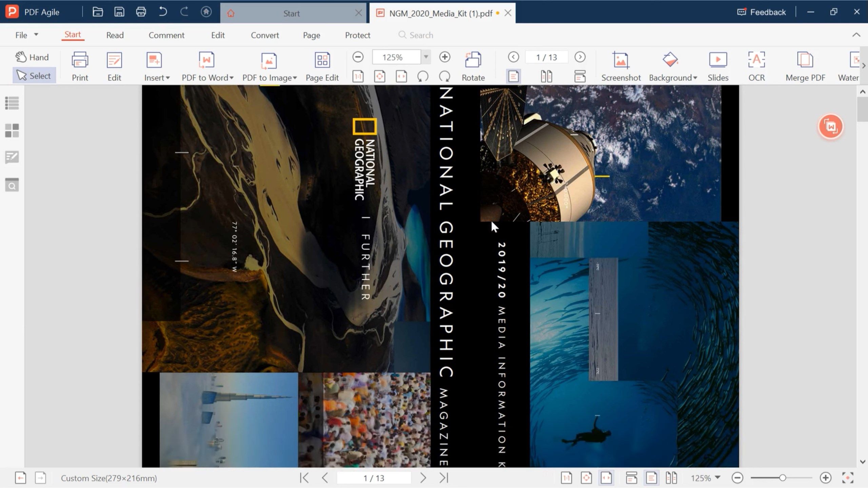Click the floating convert-to-Word orange button
Screen dimensions: 868x488
point(830,127)
